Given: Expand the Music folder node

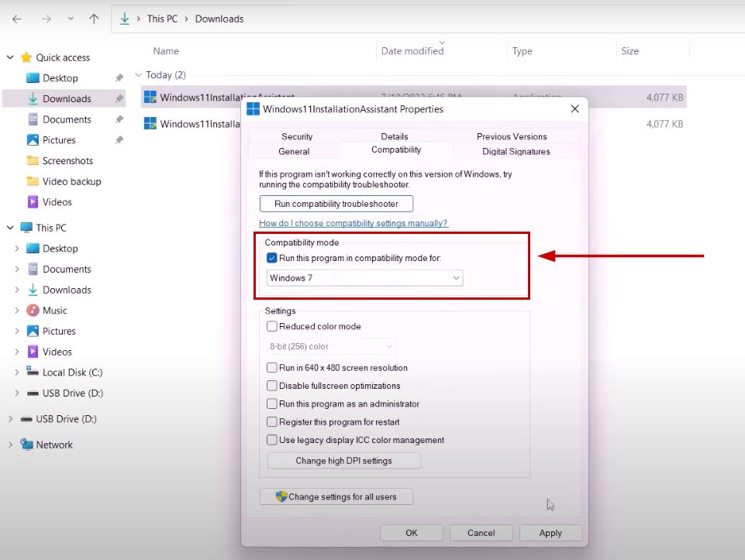Looking at the screenshot, I should [16, 311].
